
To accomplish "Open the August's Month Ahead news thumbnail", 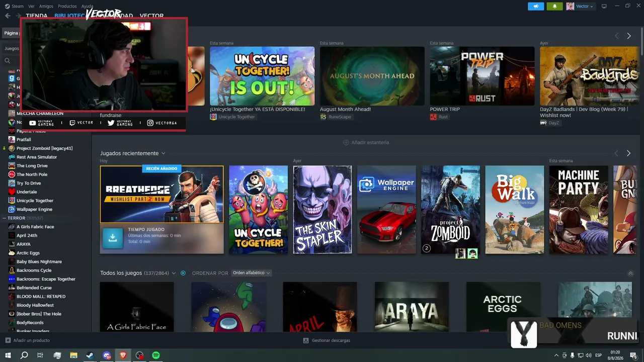I will click(x=372, y=76).
